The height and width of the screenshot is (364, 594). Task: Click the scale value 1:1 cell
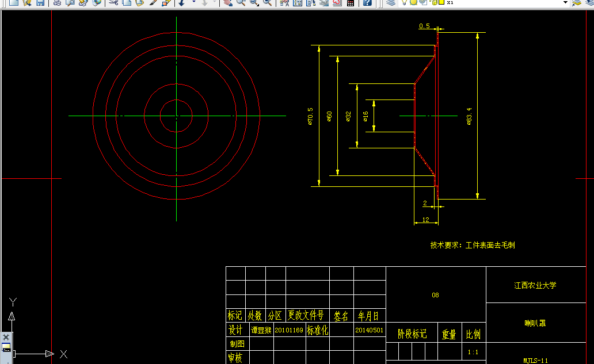473,352
